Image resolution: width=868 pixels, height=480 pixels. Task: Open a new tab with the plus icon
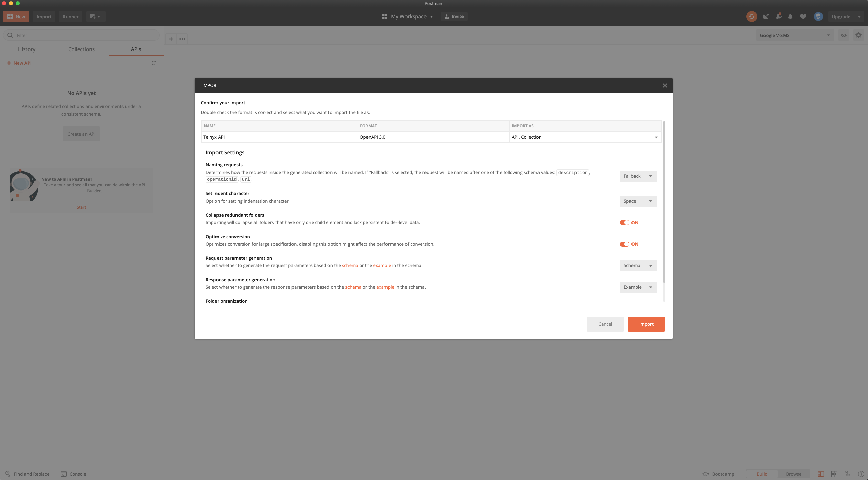point(171,39)
